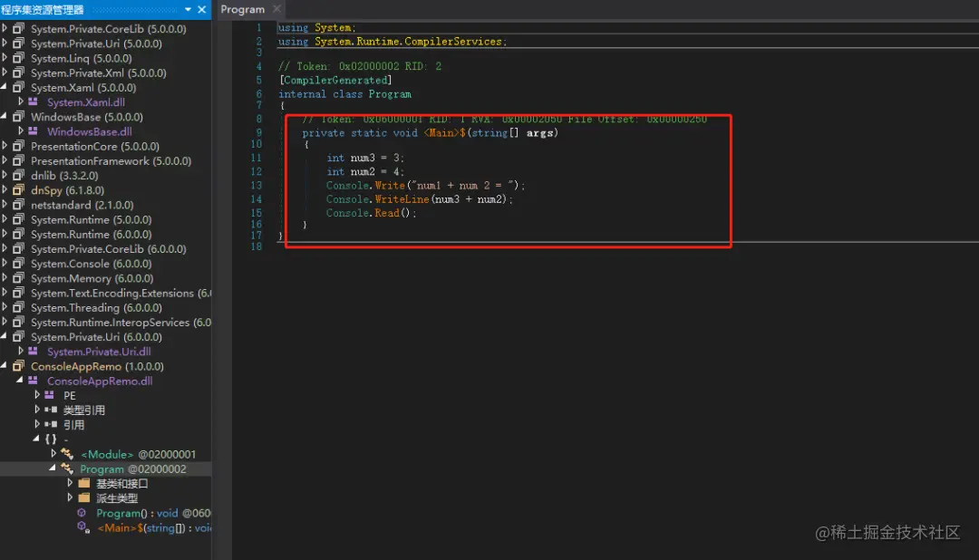Image resolution: width=979 pixels, height=560 pixels.
Task: Collapse the System.Xaml (5.0.0.0) node
Action: [5, 87]
